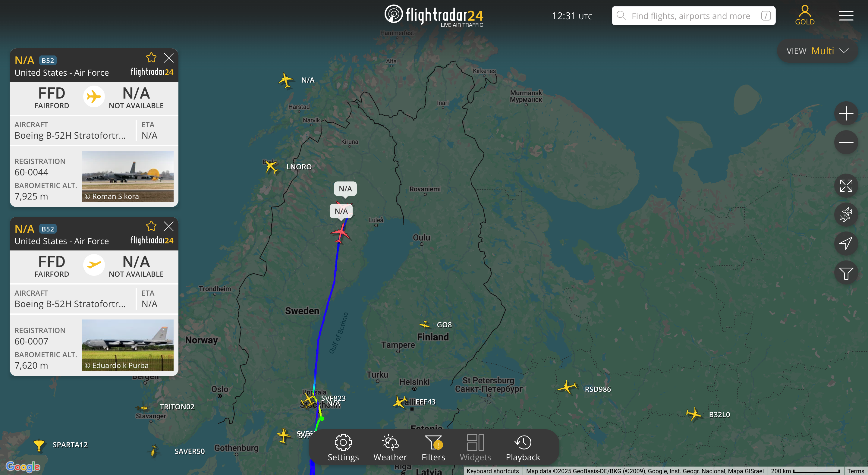Enter fullscreen map mode
Viewport: 868px width, 475px height.
(x=846, y=186)
